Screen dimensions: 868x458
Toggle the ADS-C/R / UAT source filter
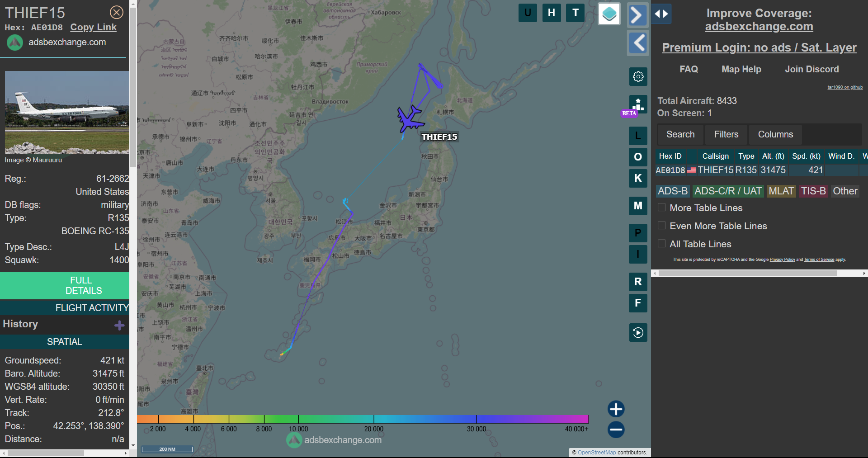pyautogui.click(x=728, y=191)
